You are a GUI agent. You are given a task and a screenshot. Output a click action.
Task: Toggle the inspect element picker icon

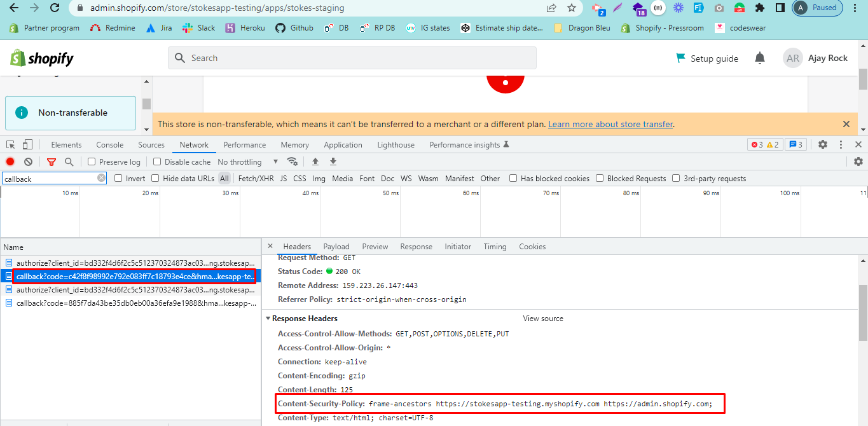(x=11, y=145)
